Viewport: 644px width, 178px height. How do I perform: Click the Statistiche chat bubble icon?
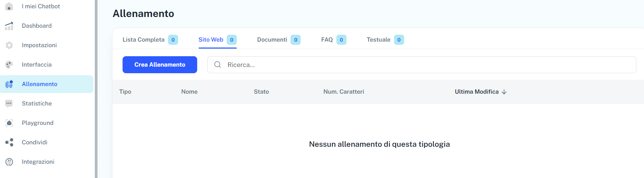pos(9,104)
